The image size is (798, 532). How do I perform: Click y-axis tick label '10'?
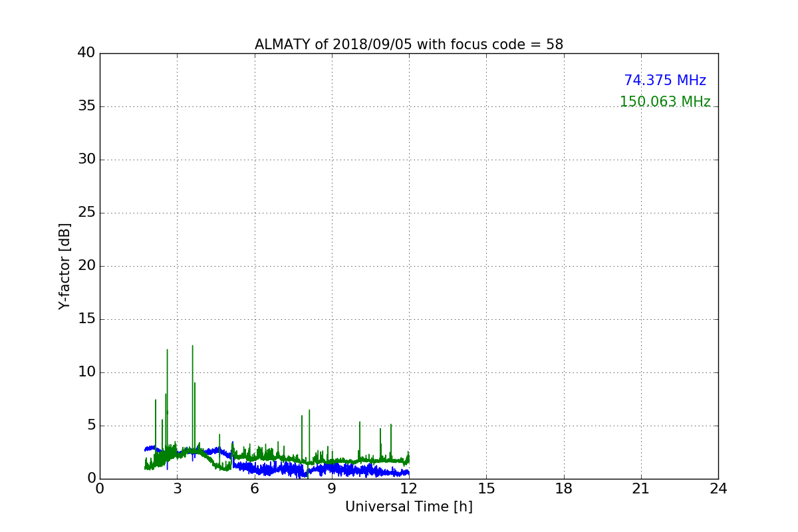(x=86, y=372)
